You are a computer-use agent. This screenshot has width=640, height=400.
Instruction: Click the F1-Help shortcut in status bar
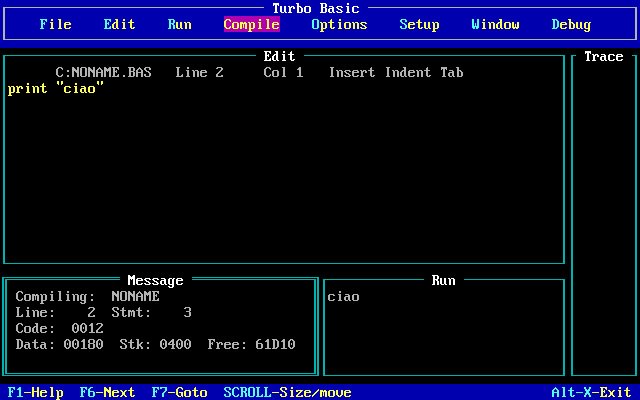(36, 392)
